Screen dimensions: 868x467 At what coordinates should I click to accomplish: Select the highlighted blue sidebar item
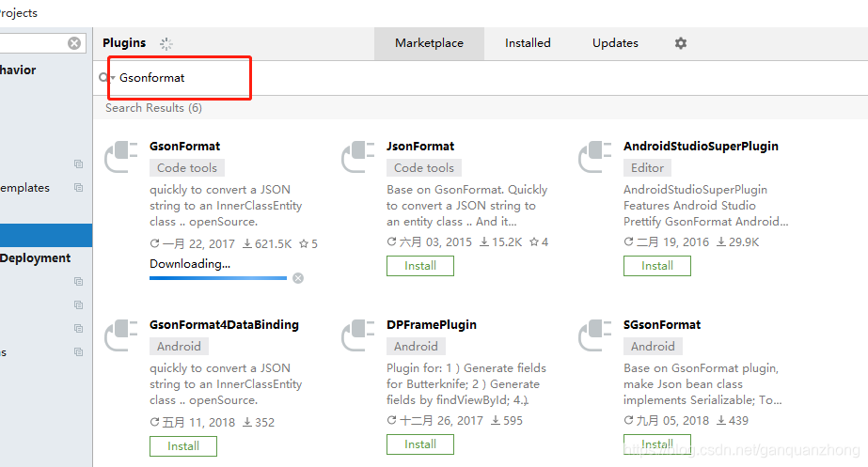(x=46, y=235)
